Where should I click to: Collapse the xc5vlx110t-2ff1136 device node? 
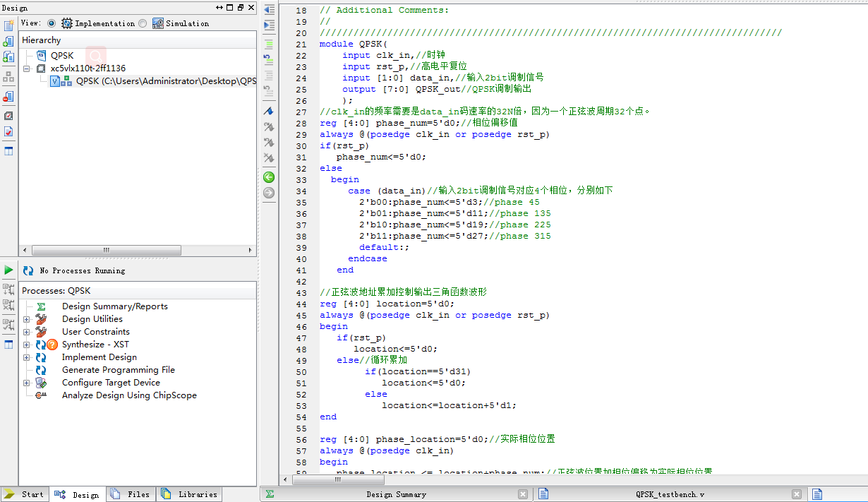(x=27, y=68)
